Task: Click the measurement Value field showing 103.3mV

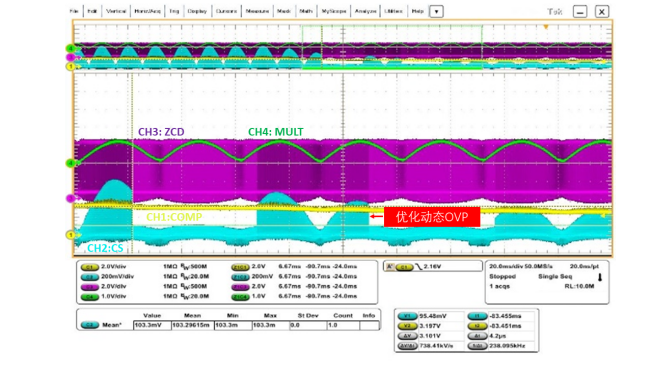Action: coord(152,325)
